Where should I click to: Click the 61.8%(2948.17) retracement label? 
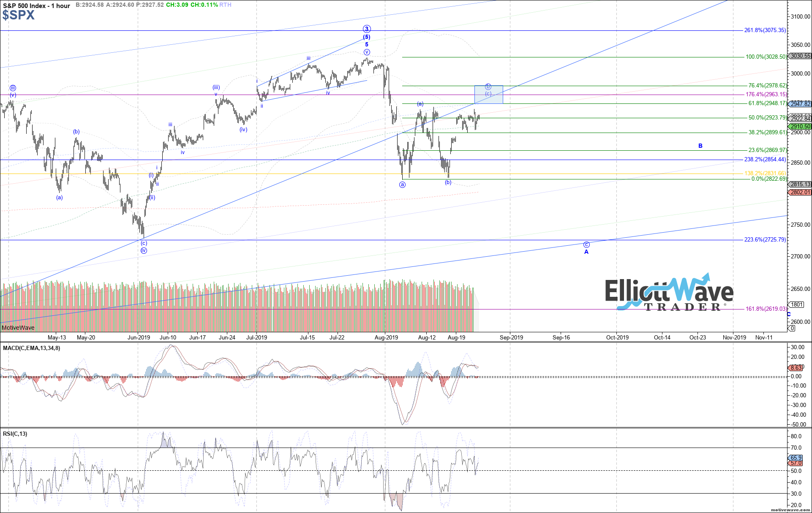tap(768, 103)
